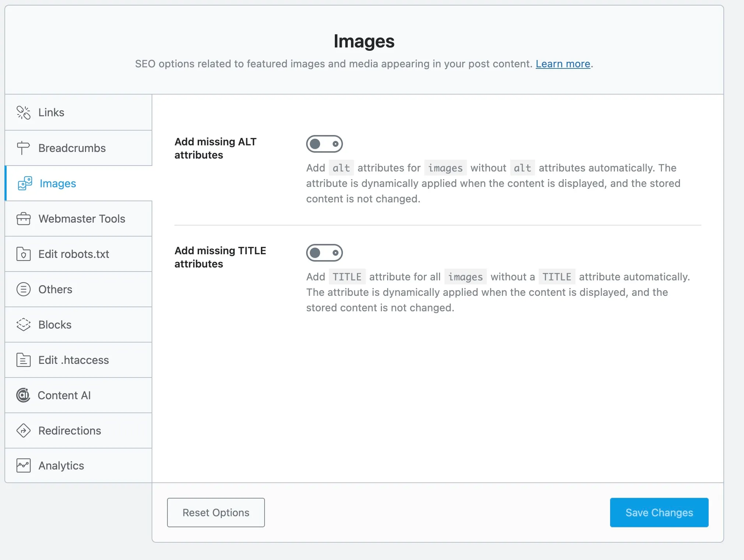Enable Add missing TITLE attributes toggle
The width and height of the screenshot is (744, 560).
click(x=324, y=253)
